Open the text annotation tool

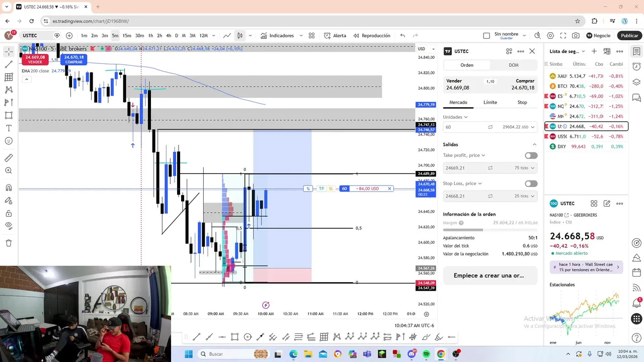pos(9,128)
